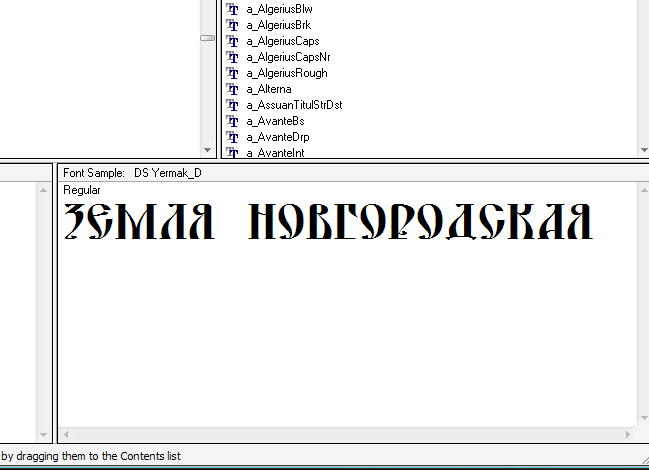
Task: Select font a_AssuanTitulStrDst in list
Action: pos(294,106)
